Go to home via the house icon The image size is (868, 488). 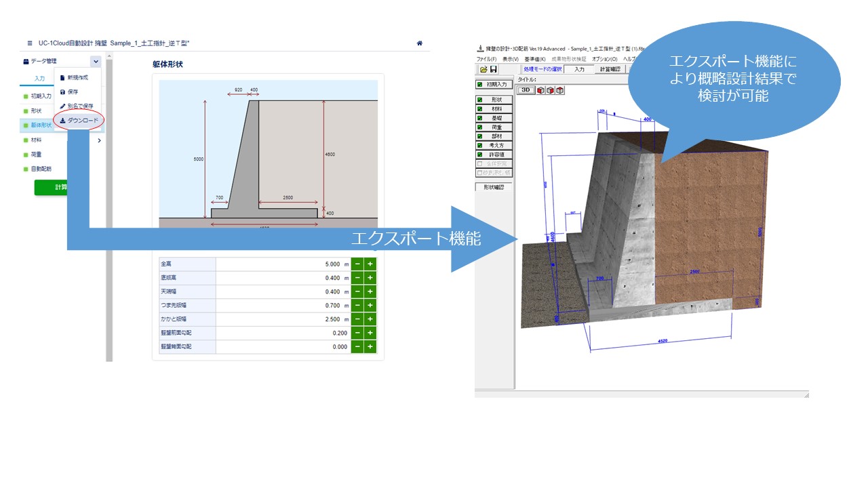pyautogui.click(x=420, y=43)
